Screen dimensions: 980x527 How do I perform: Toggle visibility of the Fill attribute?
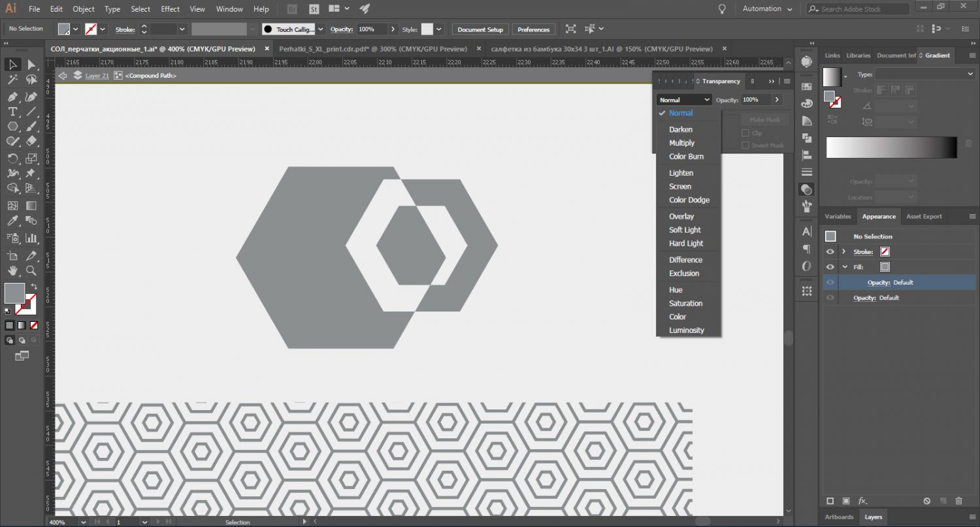[830, 267]
